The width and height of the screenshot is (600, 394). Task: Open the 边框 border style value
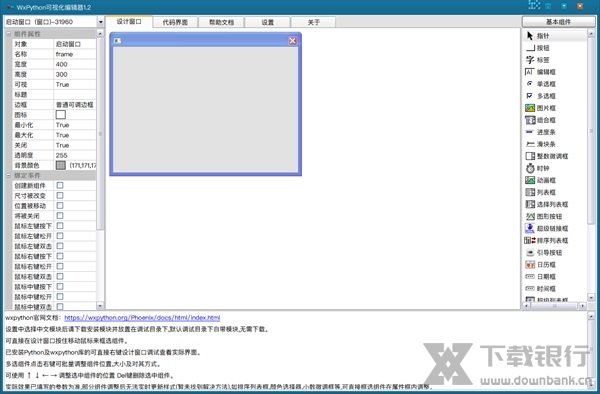[75, 105]
